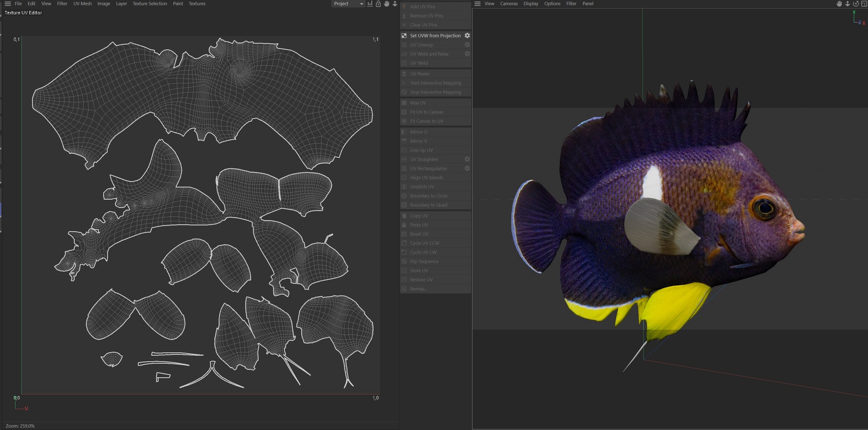Select the pan hand icon in UV editor
Viewport: 868px width, 430px height.
tap(387, 4)
